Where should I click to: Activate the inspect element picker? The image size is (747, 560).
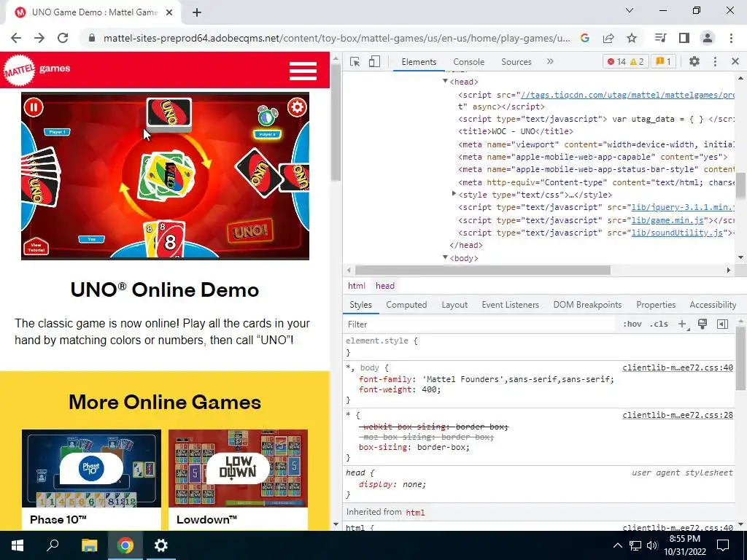[x=355, y=61]
